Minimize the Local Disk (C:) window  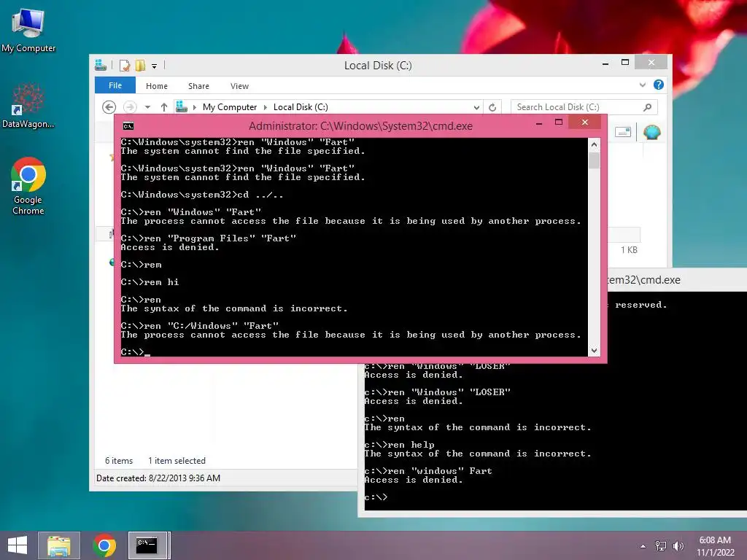(x=605, y=63)
